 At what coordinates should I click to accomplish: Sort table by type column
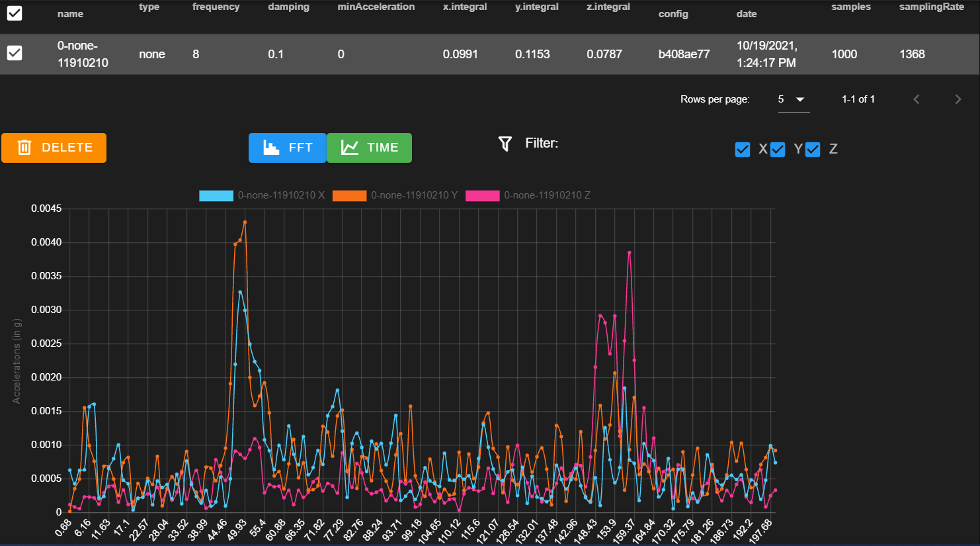[x=149, y=7]
